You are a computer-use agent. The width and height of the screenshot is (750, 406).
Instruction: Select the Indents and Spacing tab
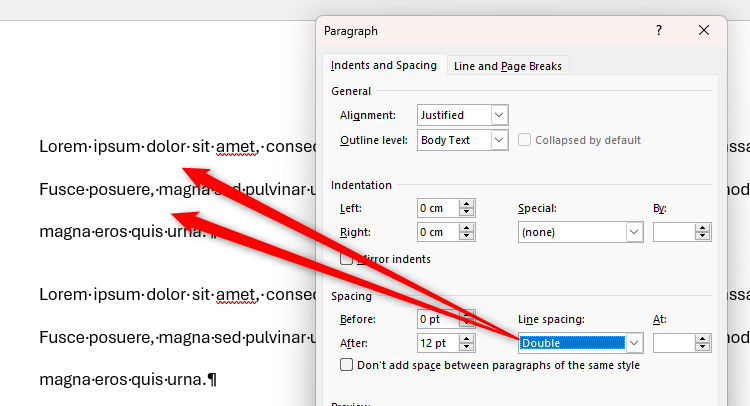[x=384, y=66]
